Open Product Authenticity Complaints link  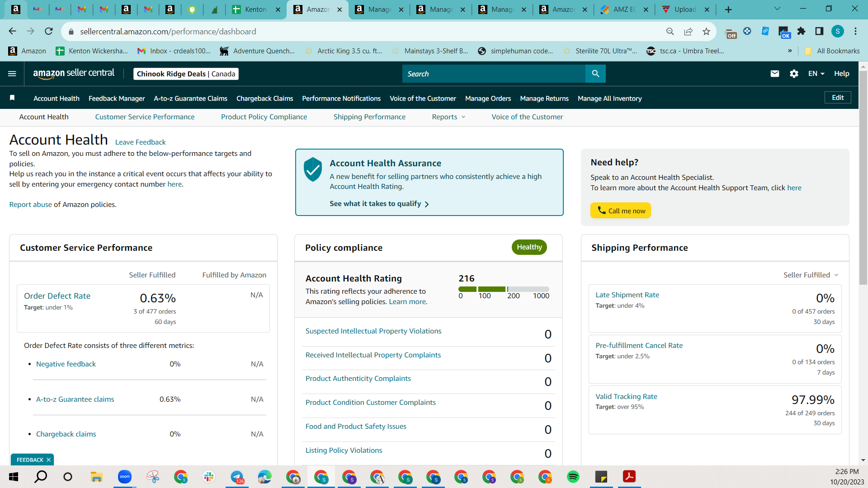[x=358, y=379]
